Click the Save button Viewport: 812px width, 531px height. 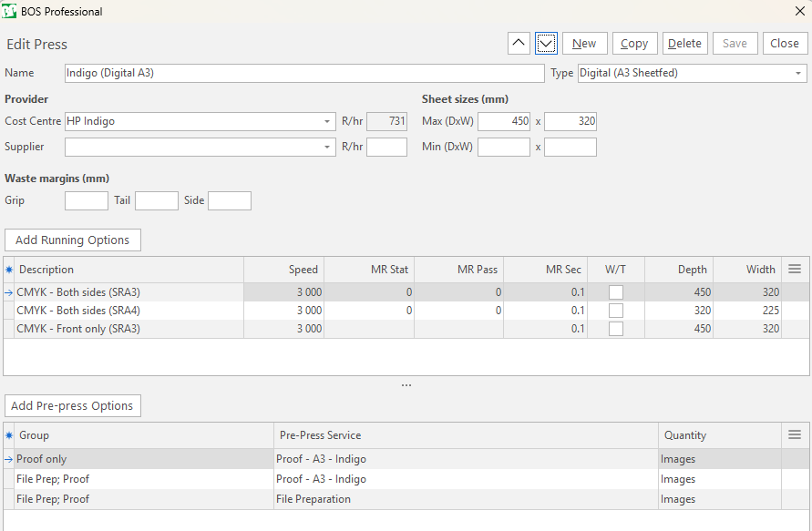[735, 44]
